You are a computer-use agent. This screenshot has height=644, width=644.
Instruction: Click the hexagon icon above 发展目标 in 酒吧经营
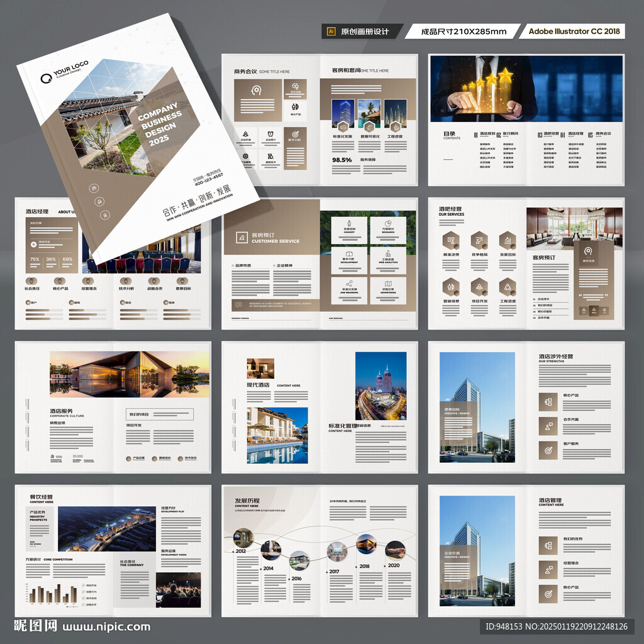tap(508, 241)
